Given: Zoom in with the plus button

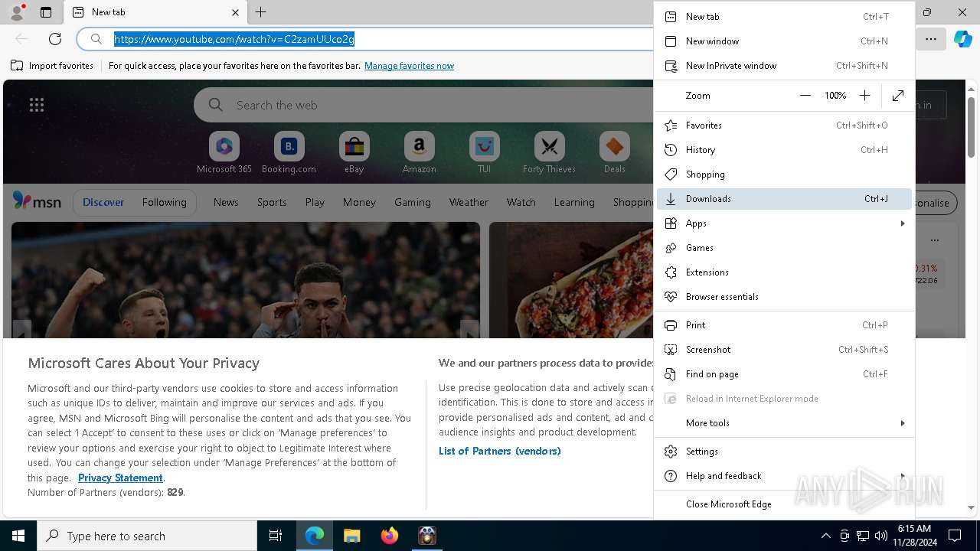Looking at the screenshot, I should click(864, 96).
